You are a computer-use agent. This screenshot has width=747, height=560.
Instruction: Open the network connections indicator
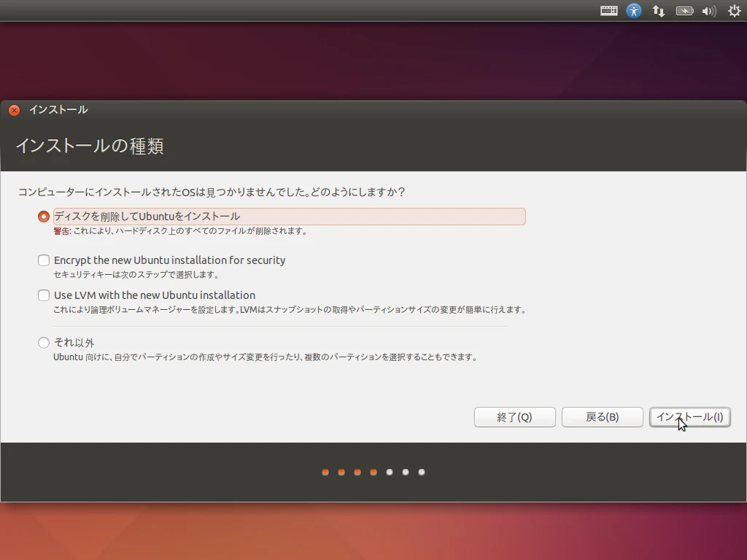pyautogui.click(x=659, y=10)
